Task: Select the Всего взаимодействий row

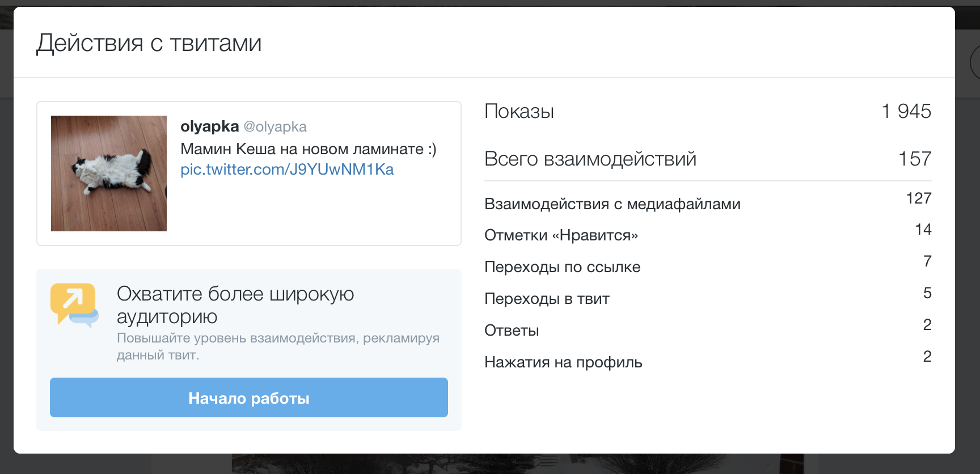Action: [708, 159]
